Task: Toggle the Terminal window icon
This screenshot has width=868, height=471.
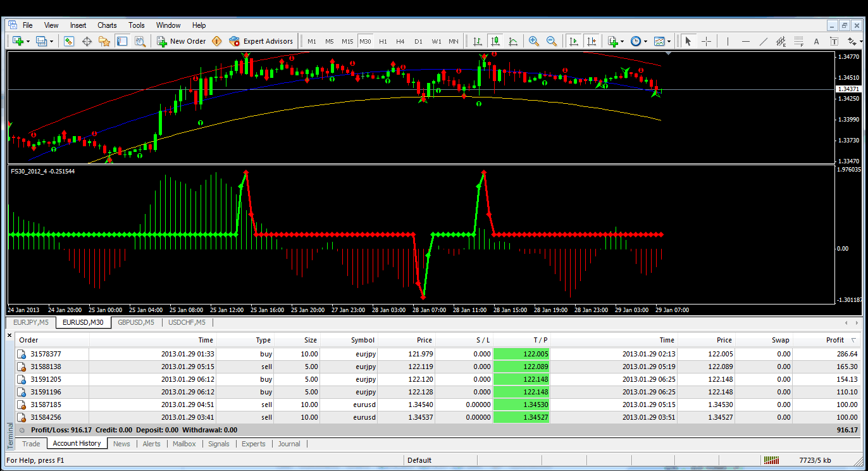Action: coord(122,41)
